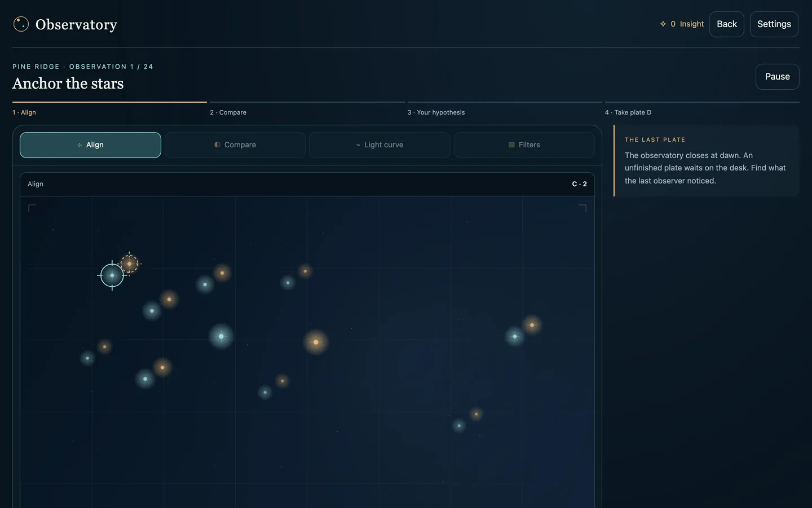The height and width of the screenshot is (508, 812).
Task: Click the '1 · Align' progress step
Action: pos(109,108)
